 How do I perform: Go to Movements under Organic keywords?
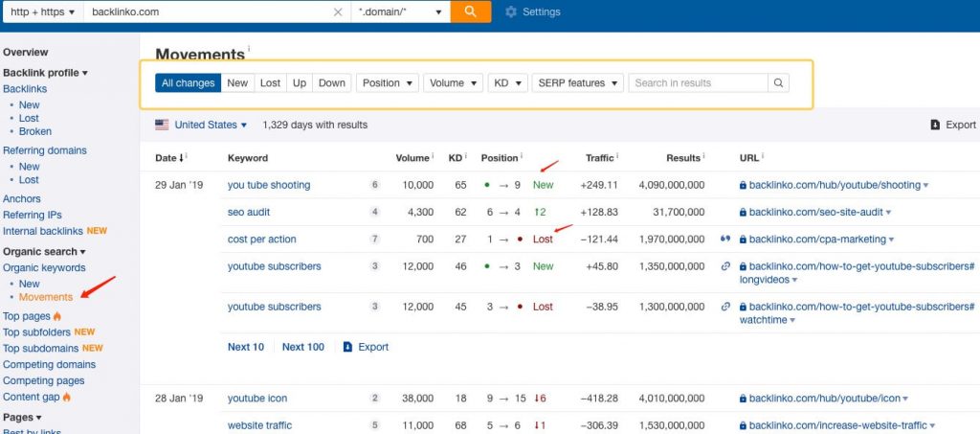pos(46,297)
